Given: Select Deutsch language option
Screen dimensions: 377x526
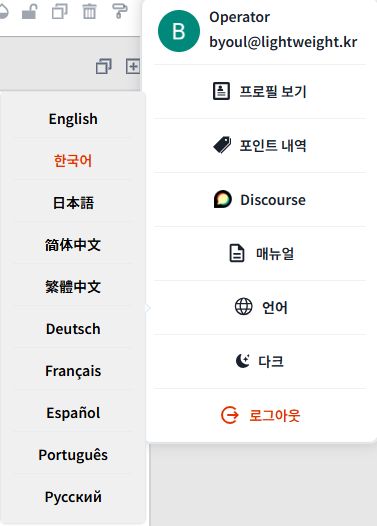Looking at the screenshot, I should coord(73,329).
